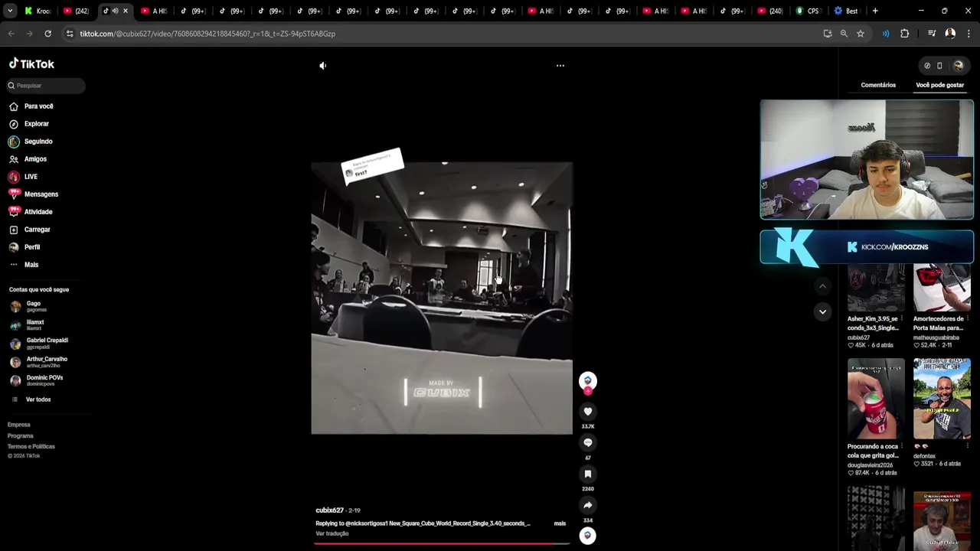This screenshot has height=551, width=980.
Task: Follow creator via red plus badge
Action: 588,391
